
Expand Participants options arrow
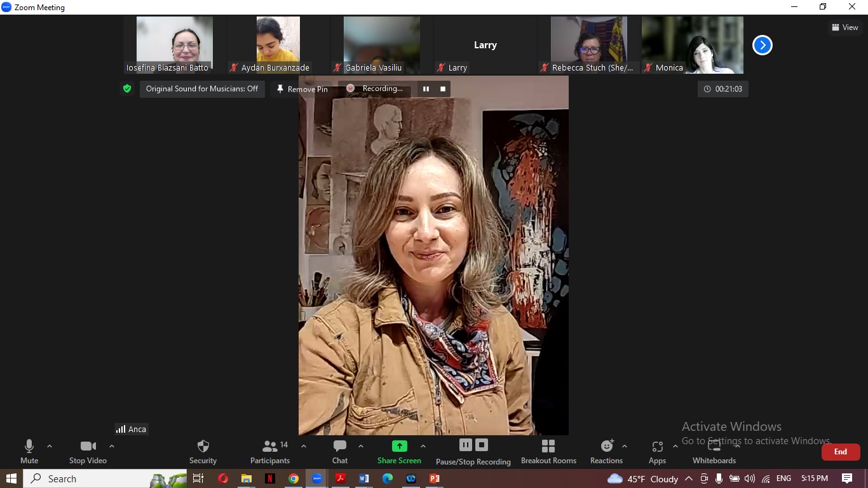pos(304,446)
